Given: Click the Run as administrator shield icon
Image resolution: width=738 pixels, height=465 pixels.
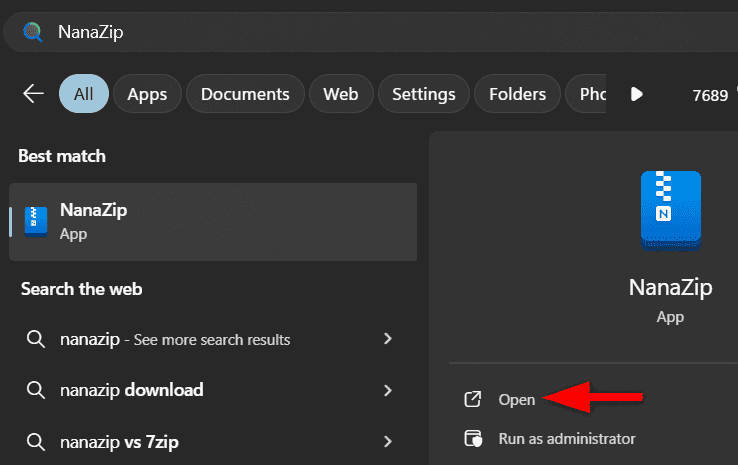Looking at the screenshot, I should coord(473,438).
